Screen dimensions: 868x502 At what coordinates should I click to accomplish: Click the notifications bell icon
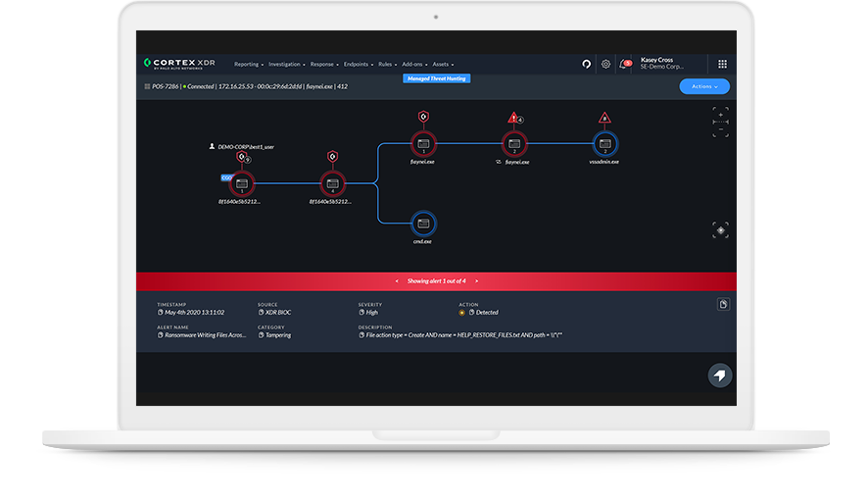click(624, 64)
